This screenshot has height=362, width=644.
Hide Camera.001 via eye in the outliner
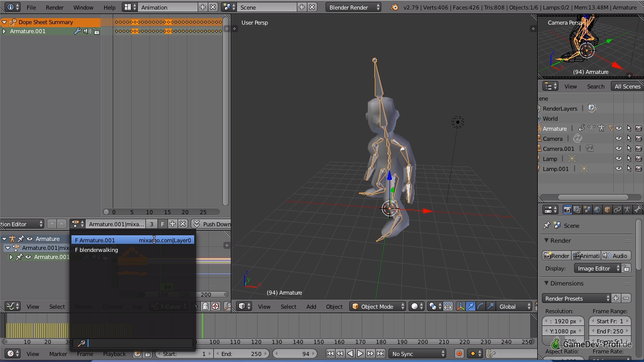pyautogui.click(x=619, y=148)
